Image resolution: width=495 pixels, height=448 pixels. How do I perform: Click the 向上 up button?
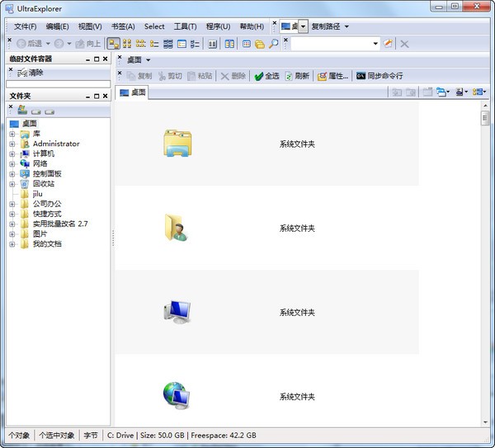point(88,44)
